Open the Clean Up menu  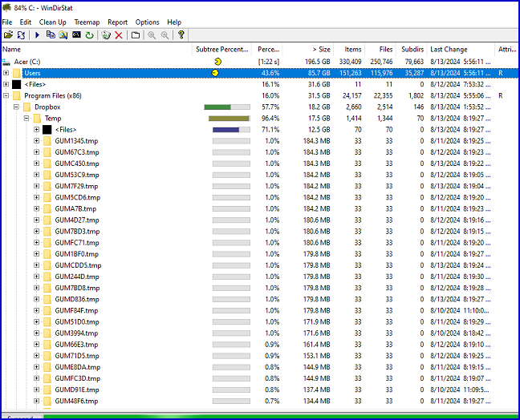[53, 22]
